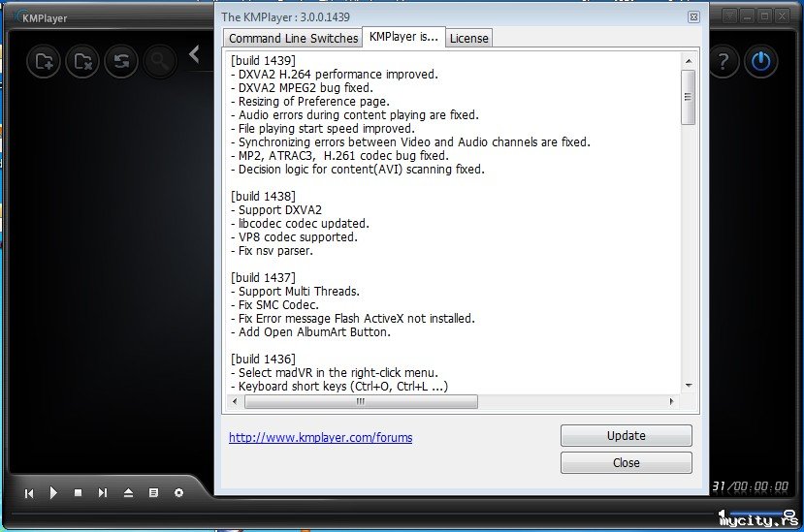
Task: Skip to next track
Action: coord(103,492)
